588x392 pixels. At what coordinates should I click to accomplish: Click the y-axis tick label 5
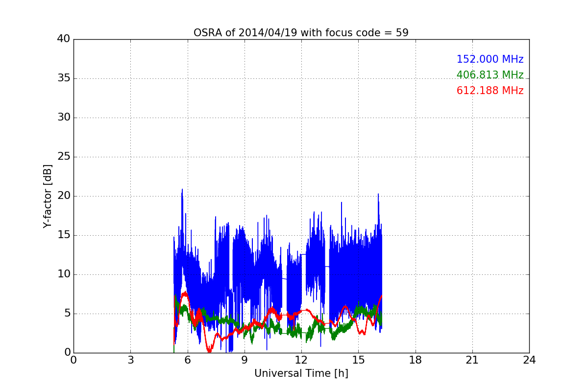click(x=67, y=314)
